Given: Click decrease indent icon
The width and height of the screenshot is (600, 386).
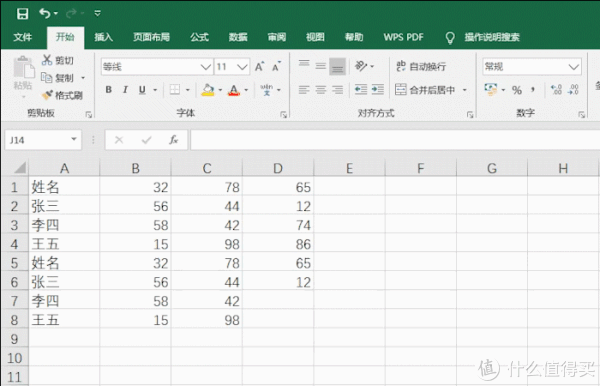Looking at the screenshot, I should click(x=361, y=90).
